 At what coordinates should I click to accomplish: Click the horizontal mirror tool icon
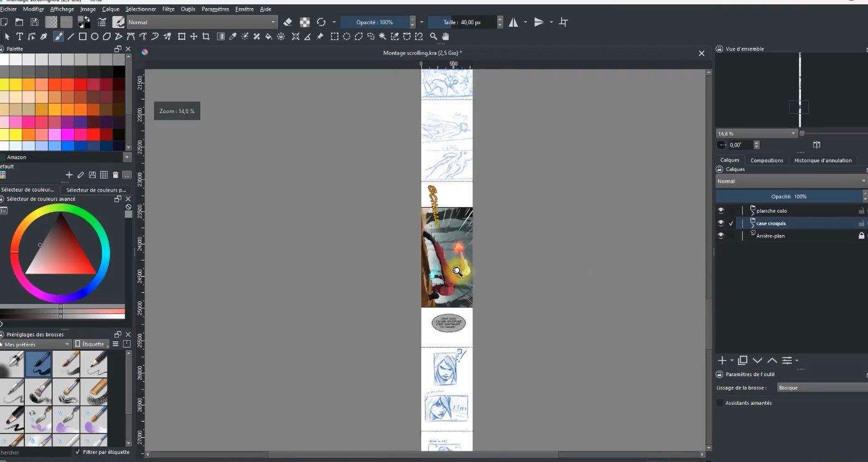click(x=513, y=22)
